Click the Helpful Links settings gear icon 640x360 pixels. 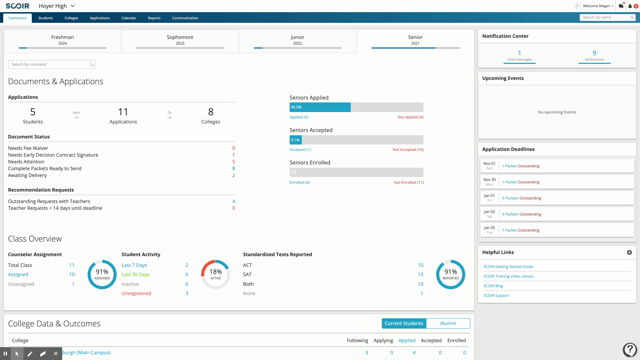pos(629,252)
